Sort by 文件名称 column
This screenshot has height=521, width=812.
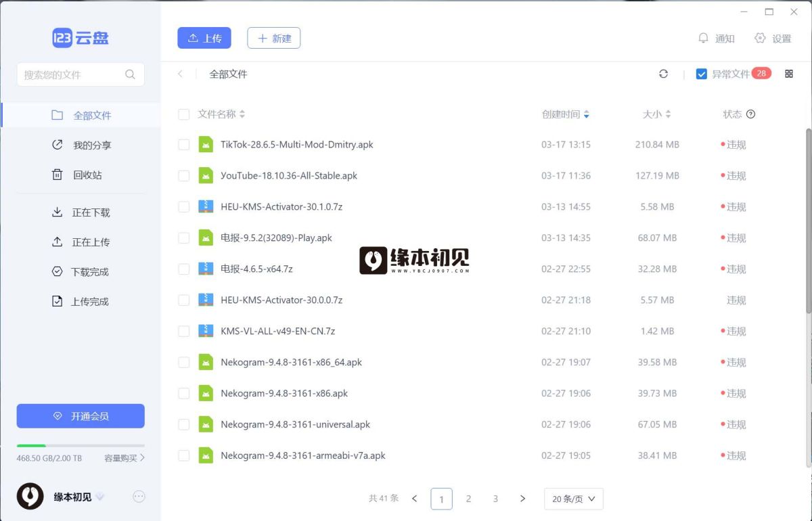point(221,114)
